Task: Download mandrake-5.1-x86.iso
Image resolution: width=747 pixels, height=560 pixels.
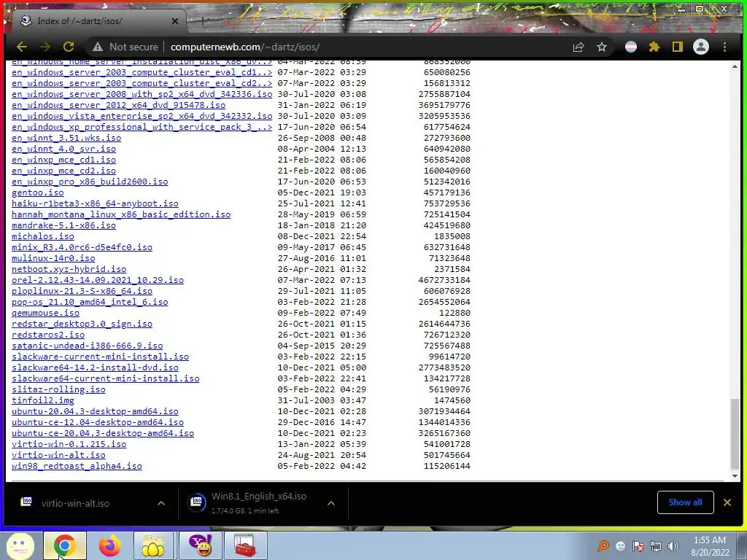Action: click(x=64, y=225)
